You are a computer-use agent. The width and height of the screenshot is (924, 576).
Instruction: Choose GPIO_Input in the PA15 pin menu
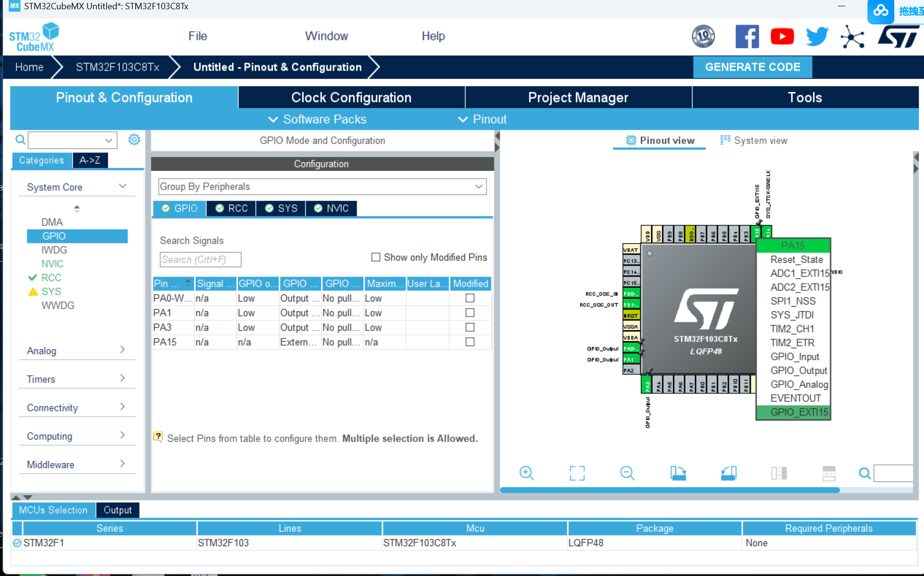point(795,356)
